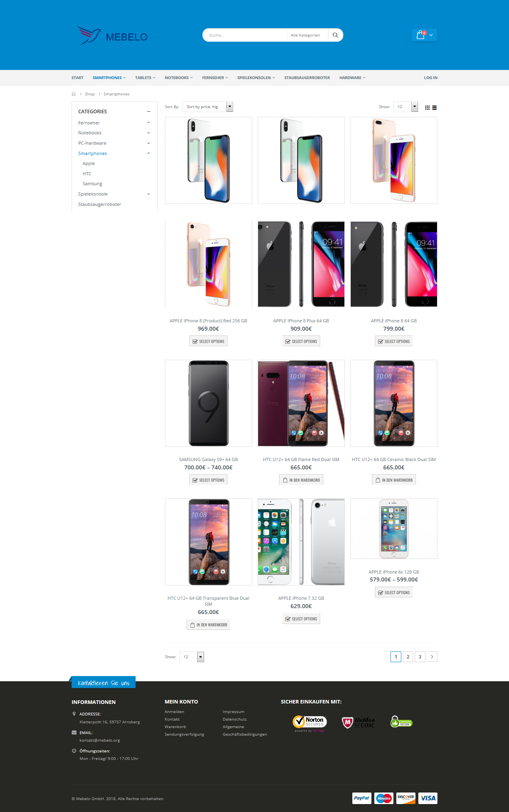Click the PayPal payment icon

click(x=362, y=798)
